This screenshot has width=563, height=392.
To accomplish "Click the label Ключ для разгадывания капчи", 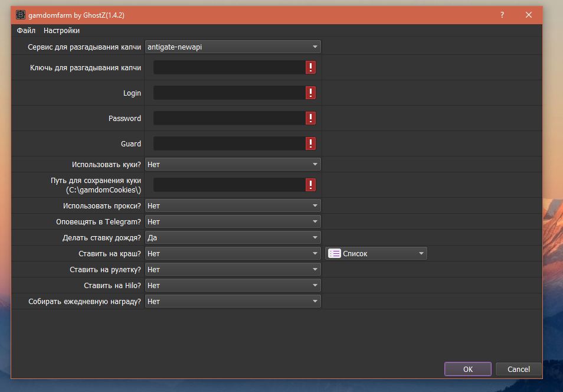I will coord(86,67).
